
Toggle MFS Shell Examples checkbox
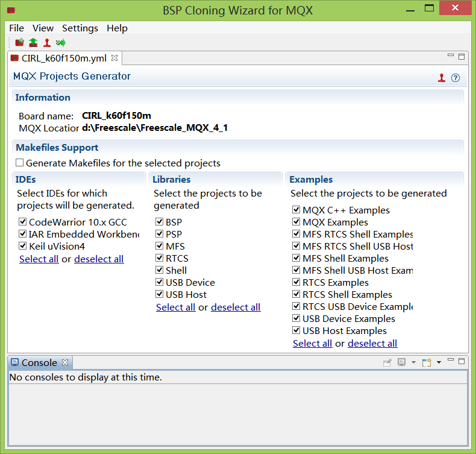click(x=296, y=258)
